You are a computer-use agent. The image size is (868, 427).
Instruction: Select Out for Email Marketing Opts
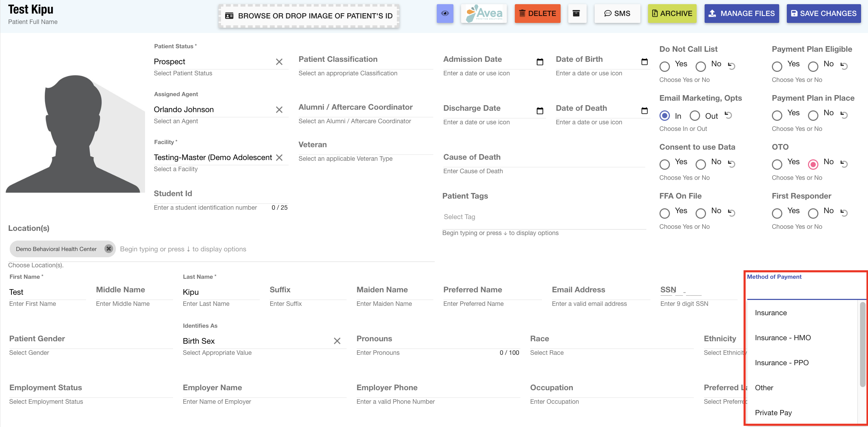click(695, 116)
